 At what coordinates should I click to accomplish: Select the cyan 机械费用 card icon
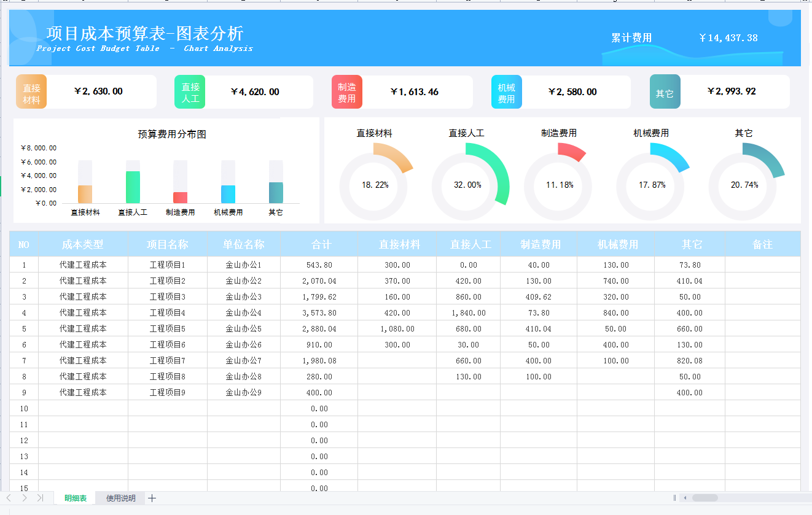click(507, 92)
